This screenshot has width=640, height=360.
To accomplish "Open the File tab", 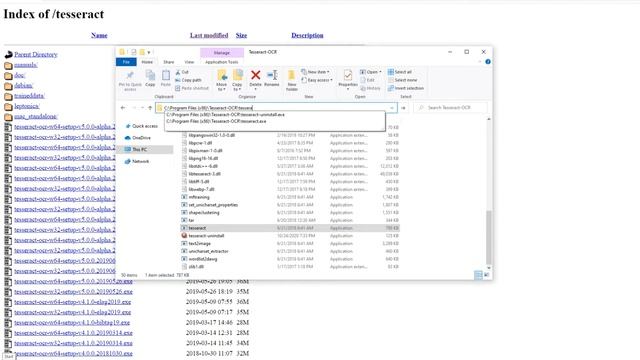I will tap(126, 62).
